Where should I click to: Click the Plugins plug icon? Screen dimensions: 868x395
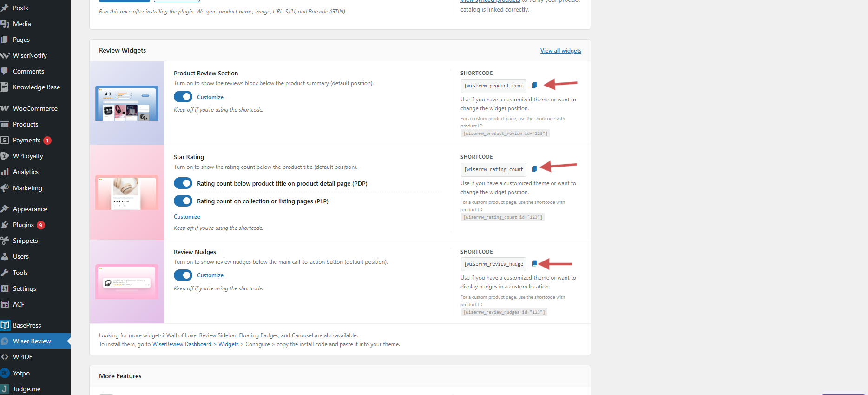pyautogui.click(x=5, y=225)
